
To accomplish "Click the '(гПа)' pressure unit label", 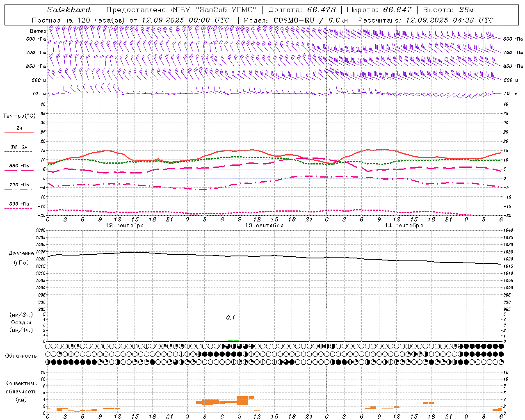I will point(21,263).
